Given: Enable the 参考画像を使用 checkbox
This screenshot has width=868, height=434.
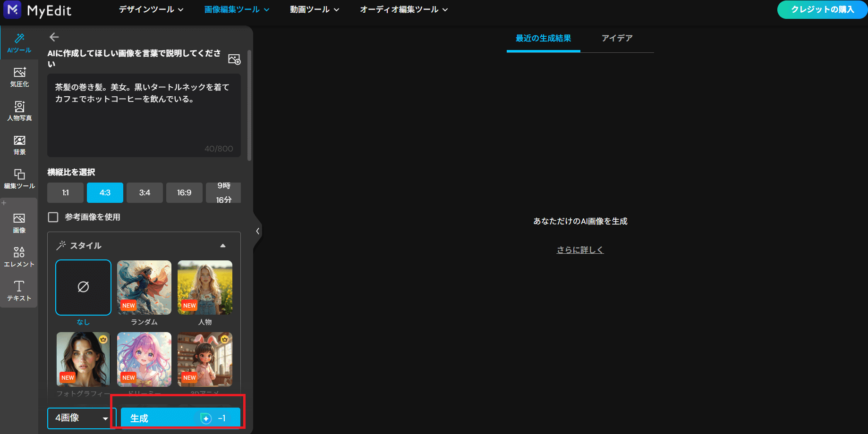Looking at the screenshot, I should point(53,217).
